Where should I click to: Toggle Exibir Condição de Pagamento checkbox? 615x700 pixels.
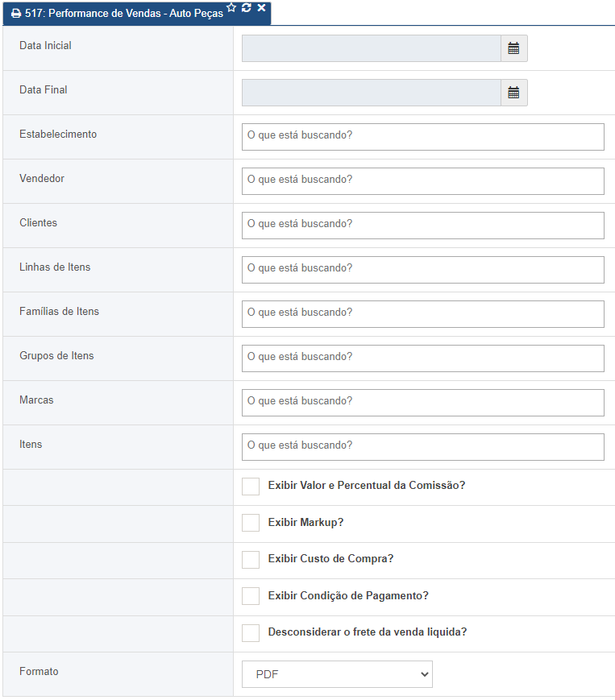coord(251,596)
